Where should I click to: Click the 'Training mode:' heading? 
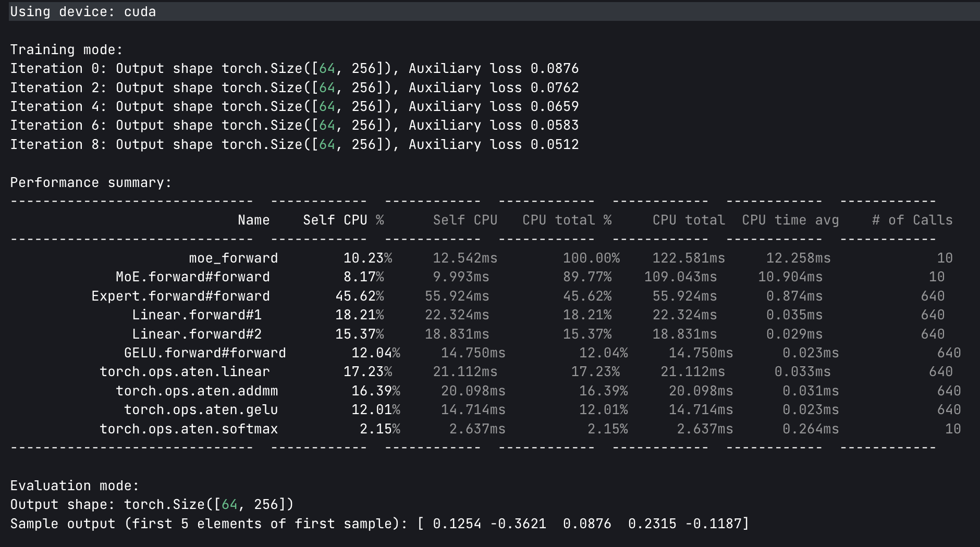click(x=66, y=49)
